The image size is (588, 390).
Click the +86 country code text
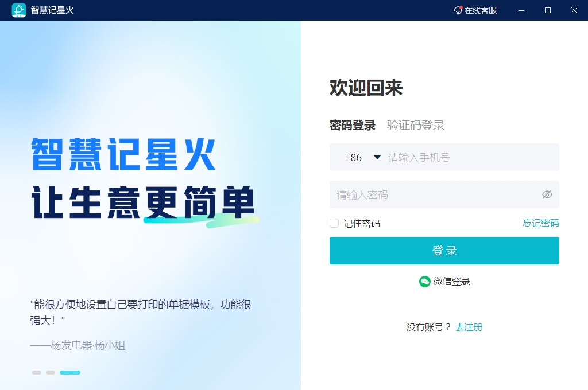click(353, 158)
